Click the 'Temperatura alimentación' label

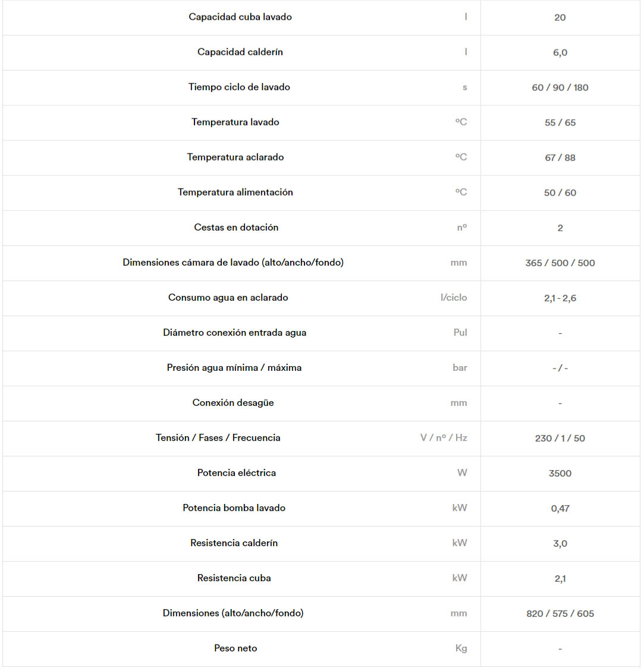click(235, 193)
